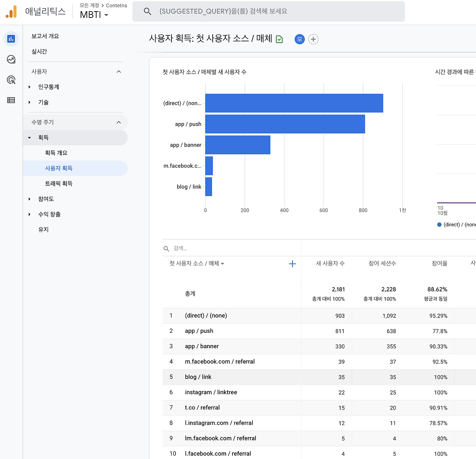
Task: Click the (direct) / (none) chart bar
Action: [294, 103]
